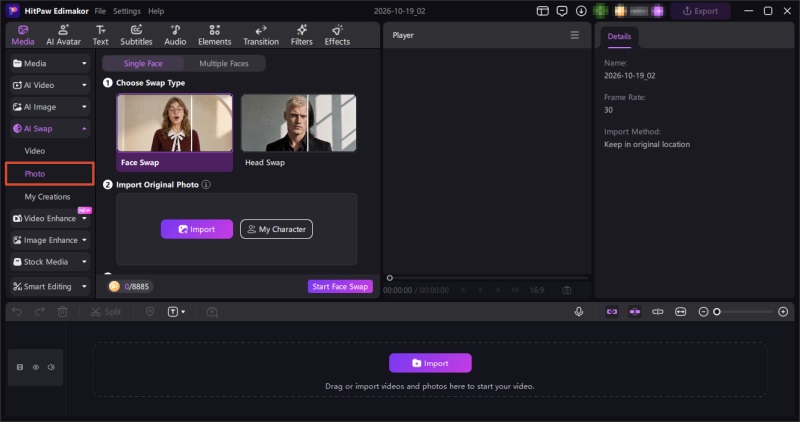Expand the AI Video sidebar section
The height and width of the screenshot is (422, 800).
(x=50, y=85)
